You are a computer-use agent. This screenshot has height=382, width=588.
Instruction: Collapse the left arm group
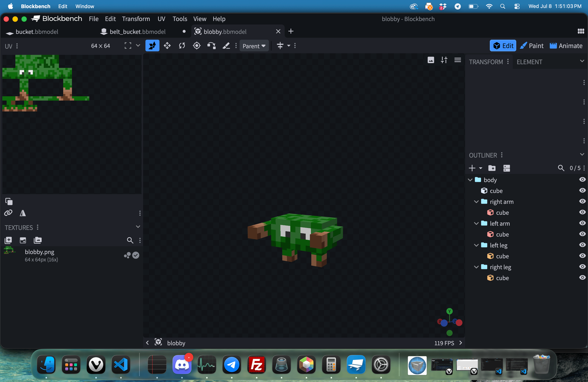[x=476, y=223]
